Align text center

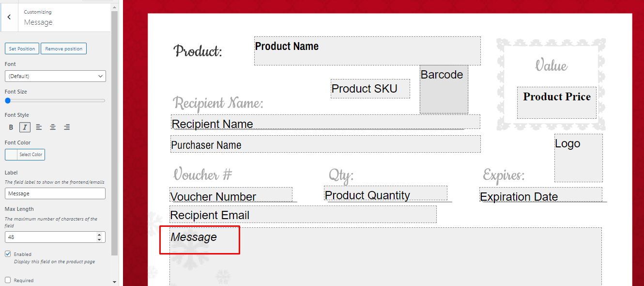pos(53,127)
